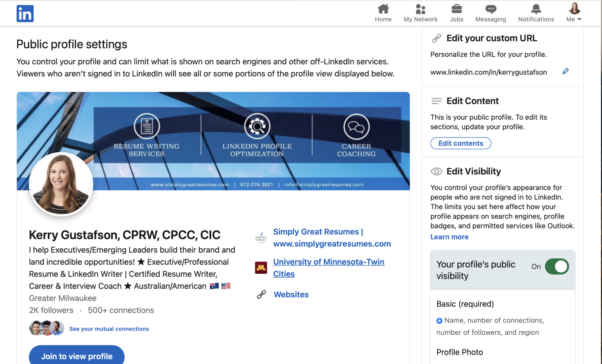Click the pencil icon to edit custom URL
This screenshot has width=602, height=364.
pos(565,71)
